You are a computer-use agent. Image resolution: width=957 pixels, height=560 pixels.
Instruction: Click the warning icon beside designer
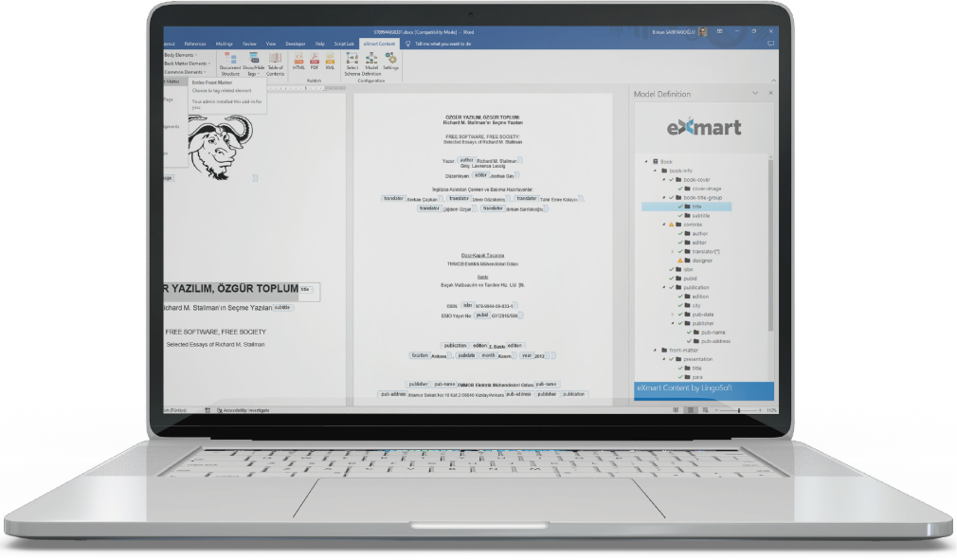pyautogui.click(x=680, y=261)
